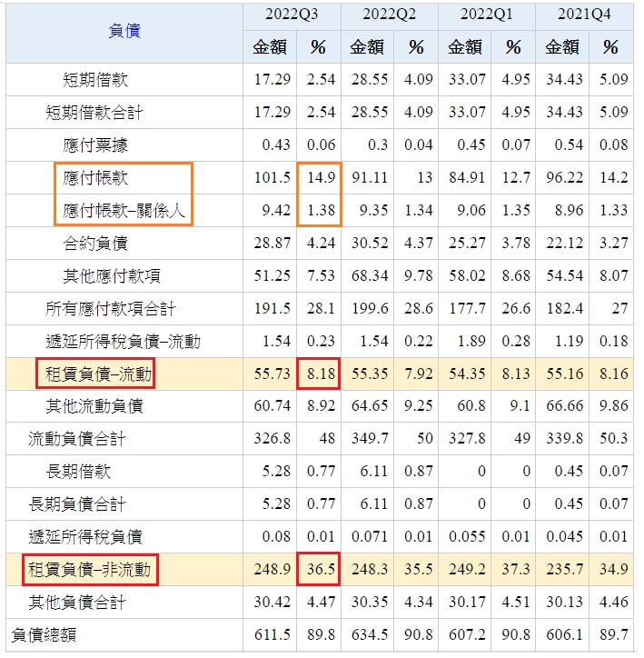Screen dimensions: 644x658
Task: Click the 其他負債合計 row label
Action: [77, 603]
